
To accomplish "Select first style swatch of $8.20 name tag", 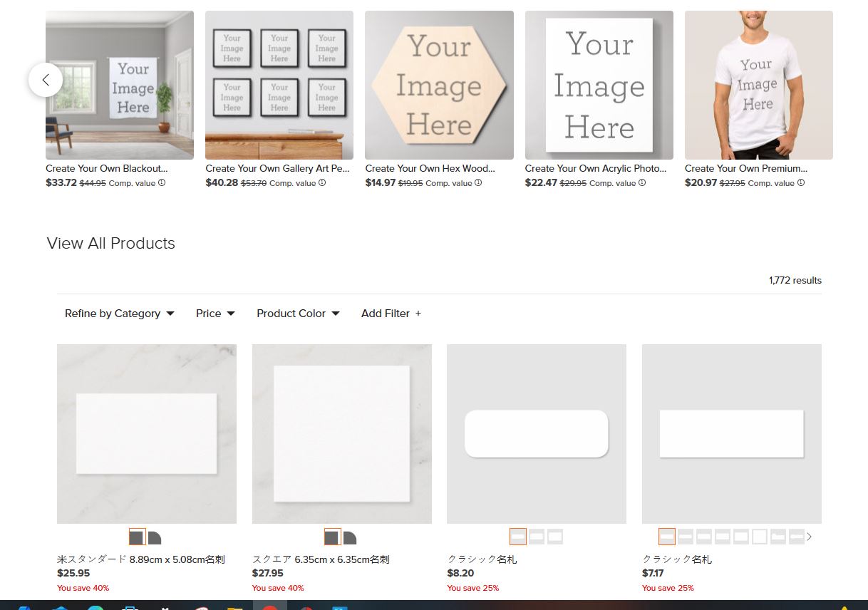I will click(x=518, y=537).
